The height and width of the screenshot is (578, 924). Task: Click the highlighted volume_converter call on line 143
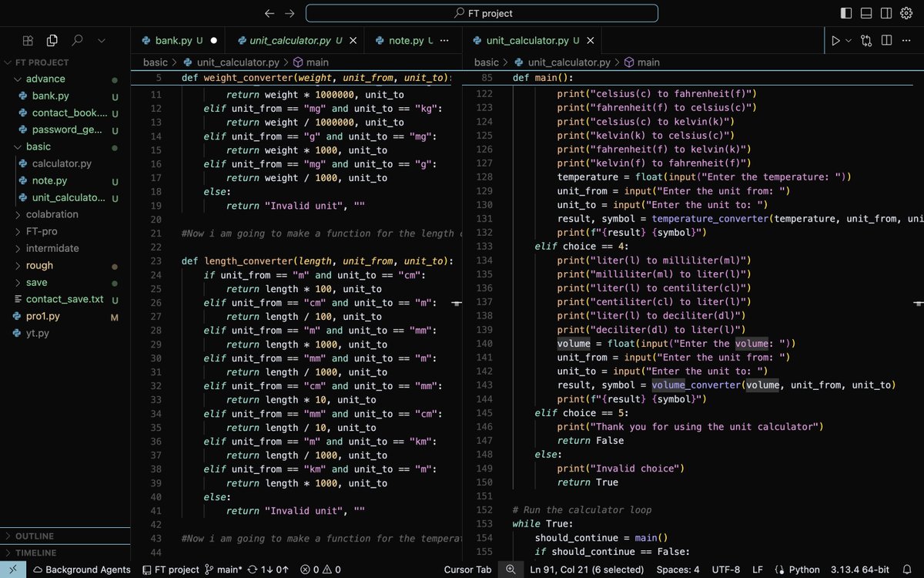[698, 385]
